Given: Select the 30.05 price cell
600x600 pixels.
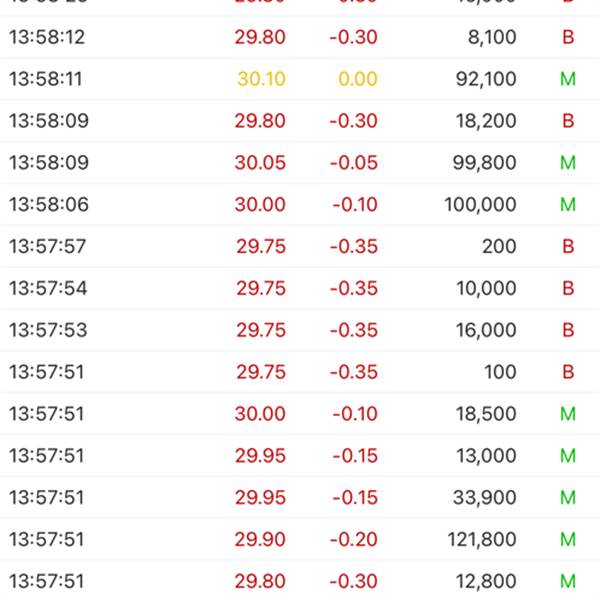Looking at the screenshot, I should tap(260, 163).
